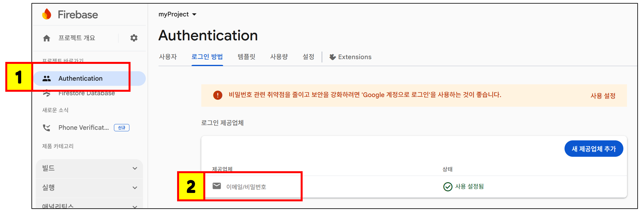Viewport: 644px width, 215px height.
Task: Select the 로그인 방법 tab
Action: coord(207,57)
